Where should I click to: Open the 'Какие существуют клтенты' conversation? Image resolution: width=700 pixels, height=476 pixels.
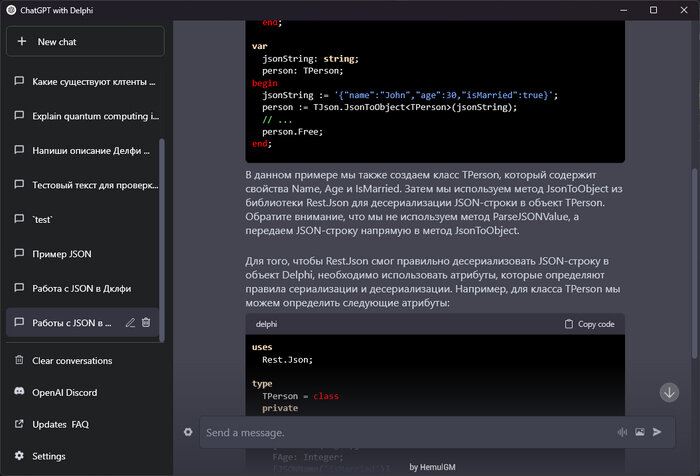click(x=84, y=82)
